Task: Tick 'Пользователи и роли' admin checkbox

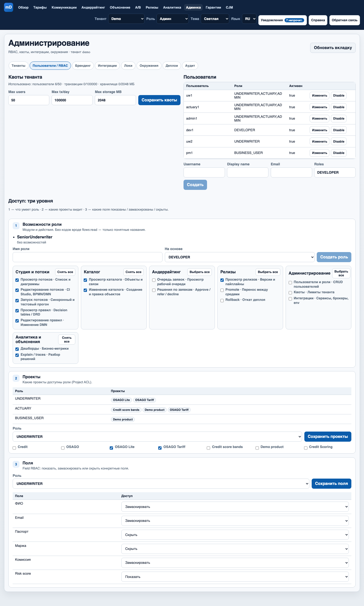Action: tap(290, 282)
